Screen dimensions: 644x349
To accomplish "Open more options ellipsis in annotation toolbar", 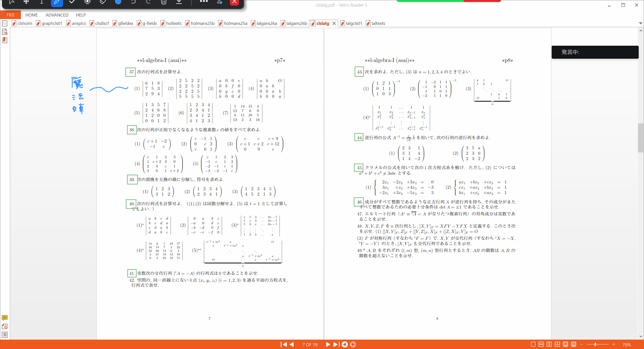I will point(204,2).
